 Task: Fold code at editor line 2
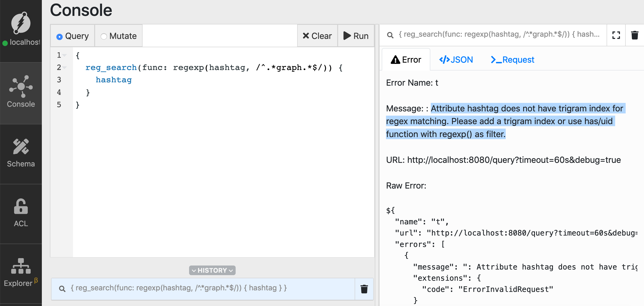click(x=65, y=68)
